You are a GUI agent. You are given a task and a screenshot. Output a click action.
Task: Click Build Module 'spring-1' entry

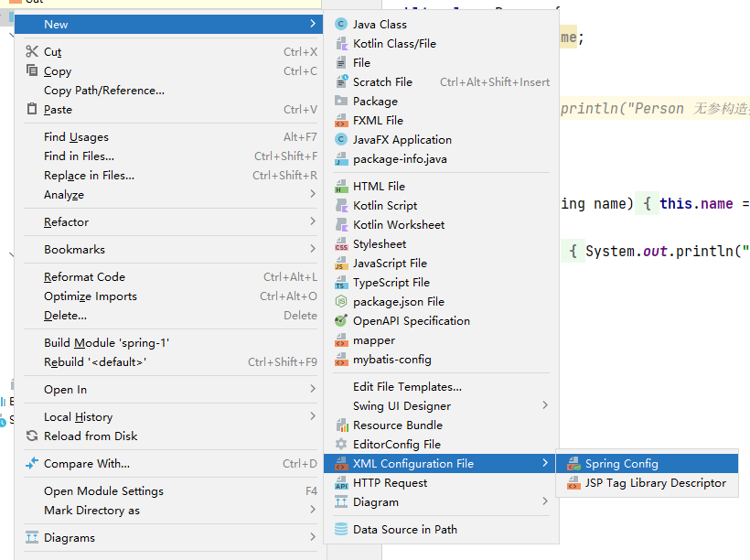pyautogui.click(x=106, y=343)
